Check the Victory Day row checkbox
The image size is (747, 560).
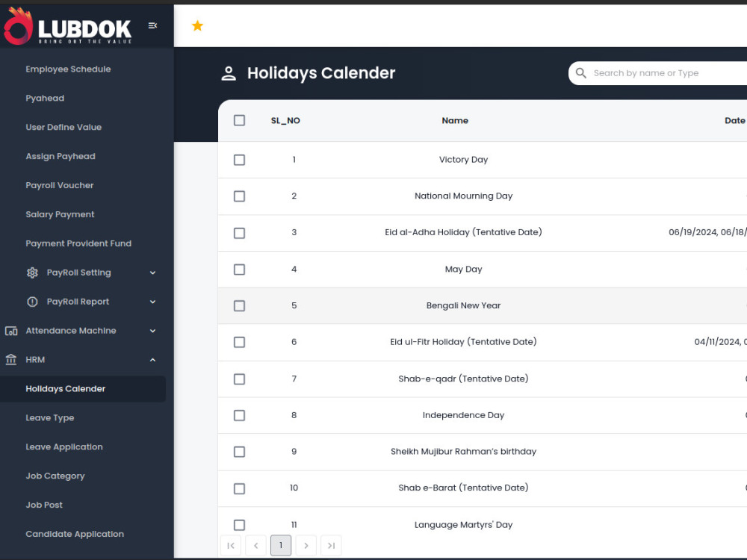point(240,160)
